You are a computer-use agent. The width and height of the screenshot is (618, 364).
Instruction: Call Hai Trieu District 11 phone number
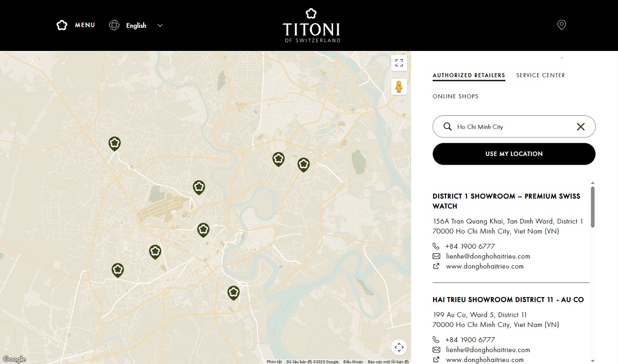[x=470, y=340]
